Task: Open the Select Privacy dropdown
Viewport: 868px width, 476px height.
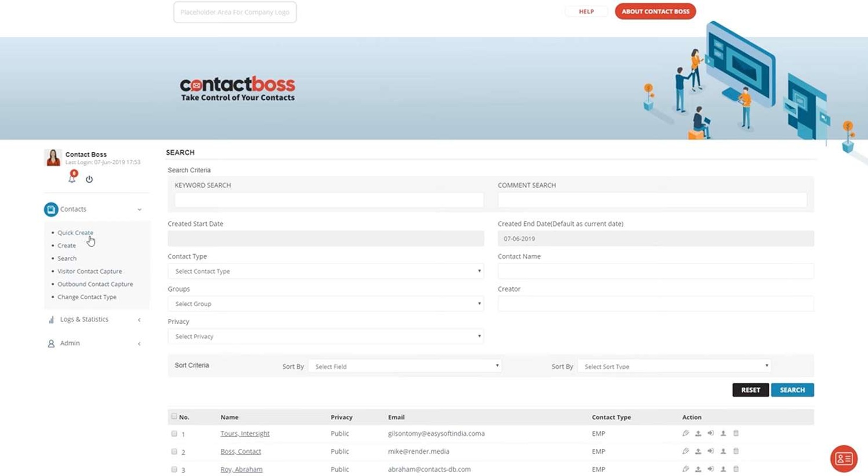Action: click(x=325, y=336)
